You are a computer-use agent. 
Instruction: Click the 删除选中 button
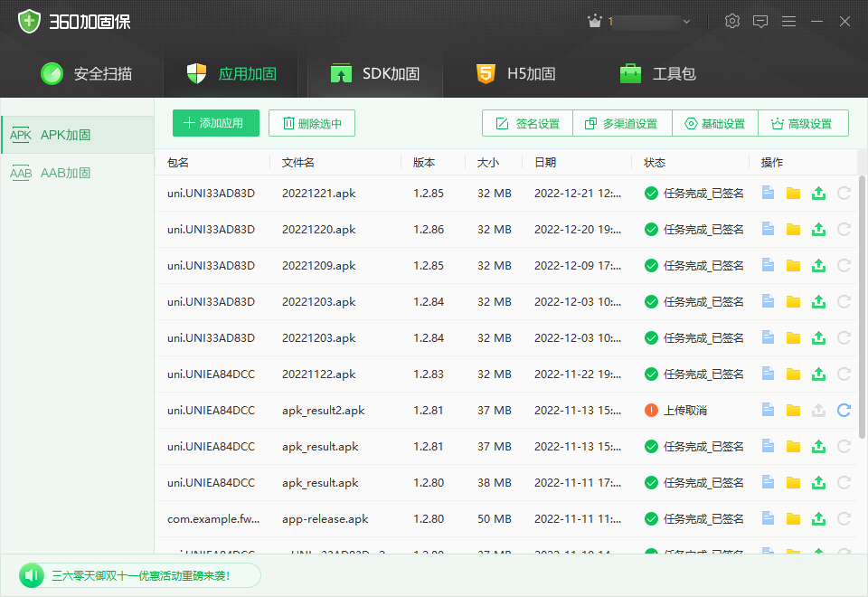(311, 123)
